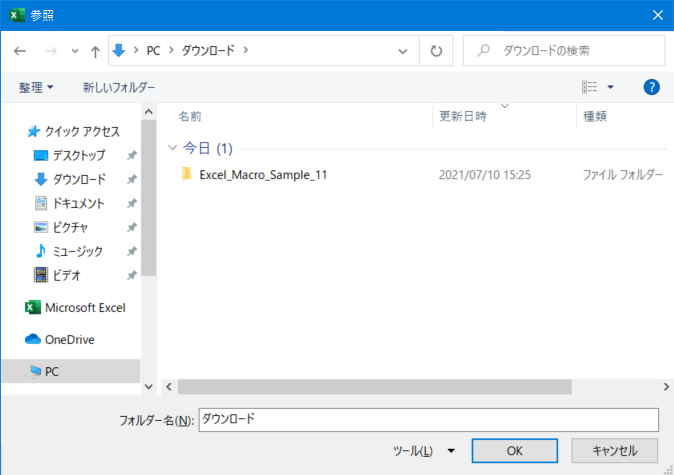Click the ダウンロードの検索 search box
This screenshot has width=674, height=475.
[x=564, y=51]
